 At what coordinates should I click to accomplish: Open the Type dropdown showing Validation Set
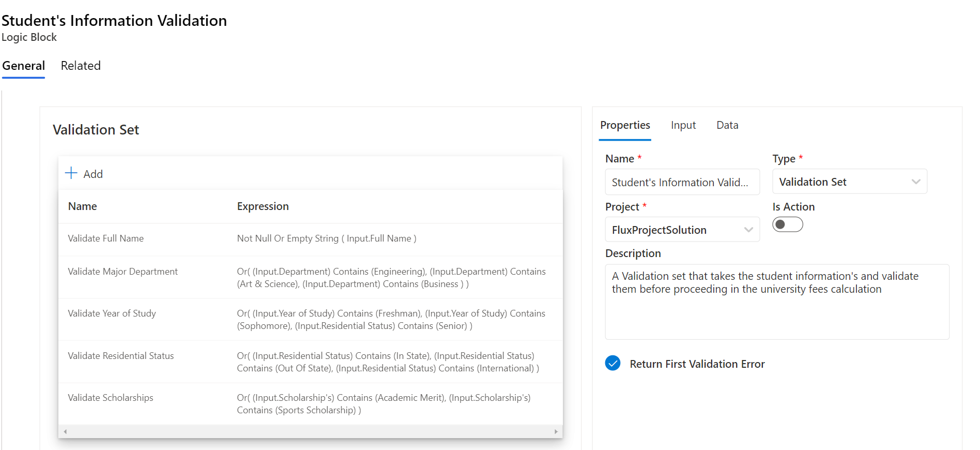coord(849,182)
